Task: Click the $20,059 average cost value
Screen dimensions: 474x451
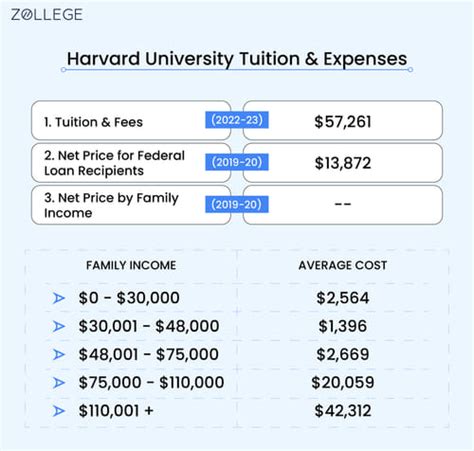Action: pyautogui.click(x=343, y=382)
